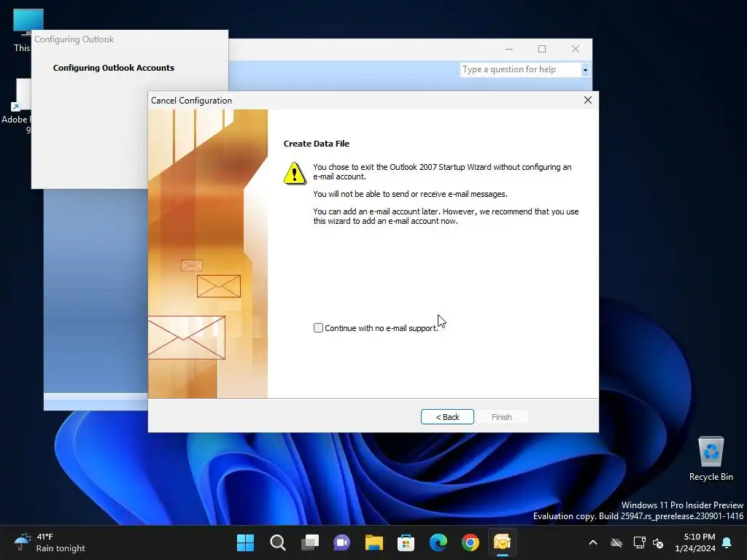This screenshot has height=560, width=747.
Task: Focus the Type a question for help field
Action: 520,69
